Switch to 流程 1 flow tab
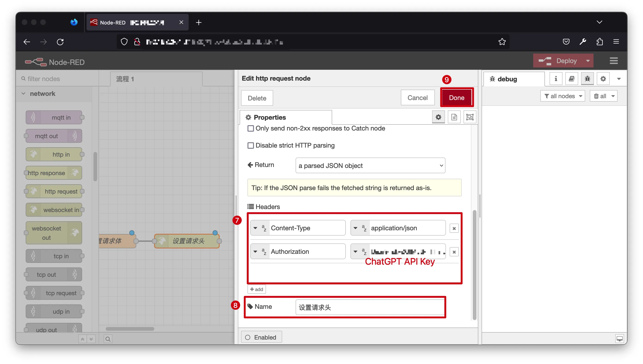The image size is (643, 364). point(125,79)
